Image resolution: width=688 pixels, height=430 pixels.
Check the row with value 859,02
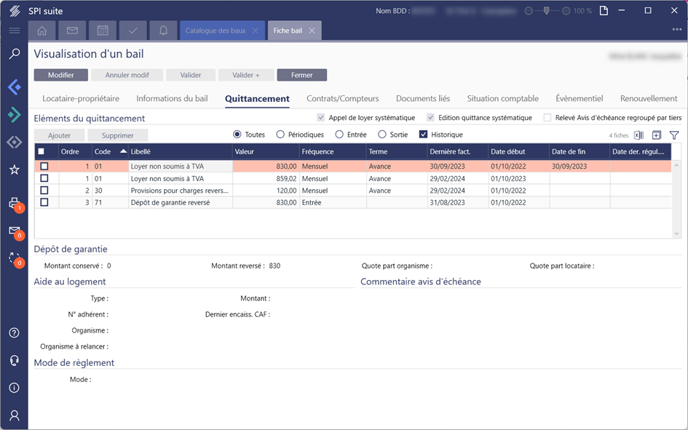(44, 178)
